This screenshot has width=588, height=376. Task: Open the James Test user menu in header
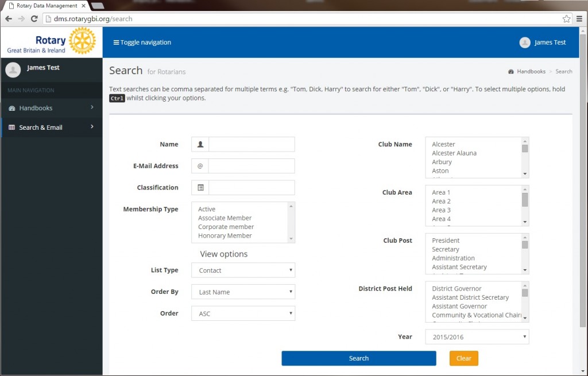tap(543, 42)
